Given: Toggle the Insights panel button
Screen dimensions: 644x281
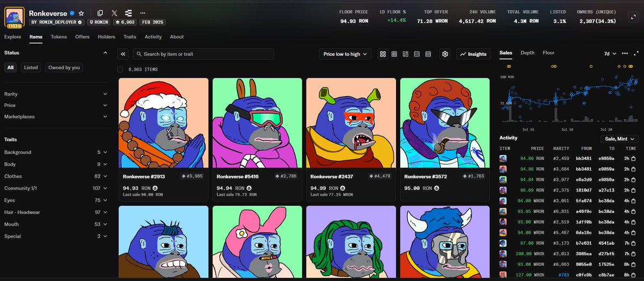Looking at the screenshot, I should click(473, 54).
